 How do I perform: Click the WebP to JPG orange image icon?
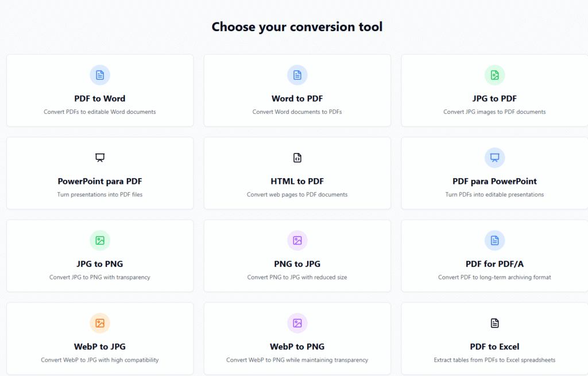coord(100,323)
